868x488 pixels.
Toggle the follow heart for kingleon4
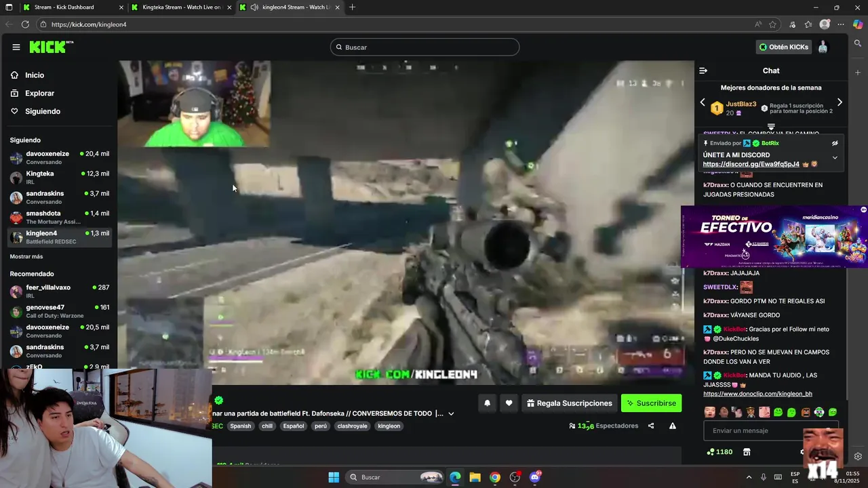pos(509,403)
